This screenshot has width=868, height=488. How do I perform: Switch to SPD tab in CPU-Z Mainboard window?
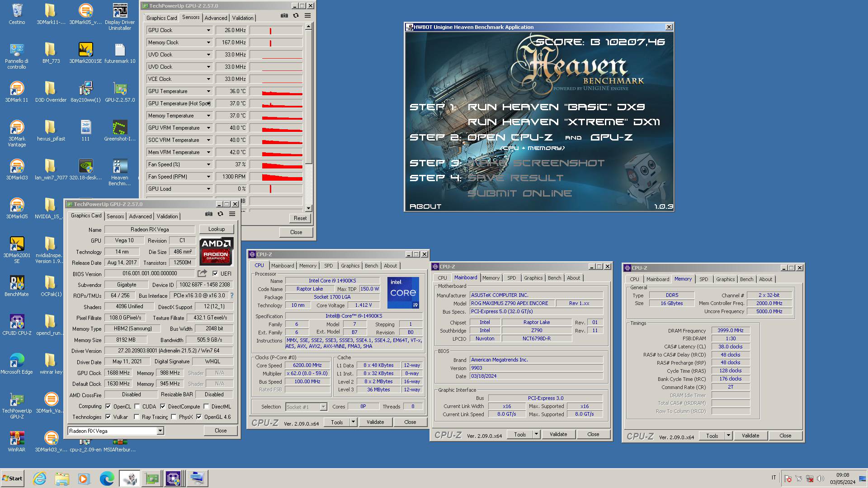coord(511,278)
